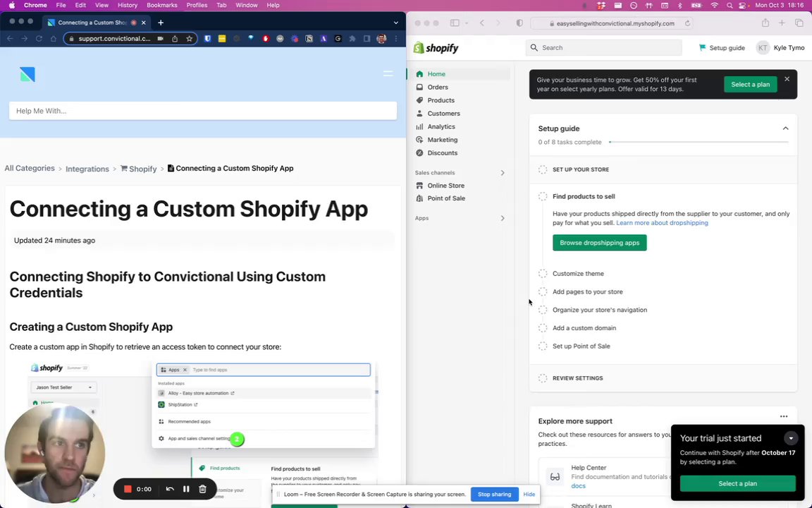
Task: Click the Chrome profile avatar
Action: (381, 38)
